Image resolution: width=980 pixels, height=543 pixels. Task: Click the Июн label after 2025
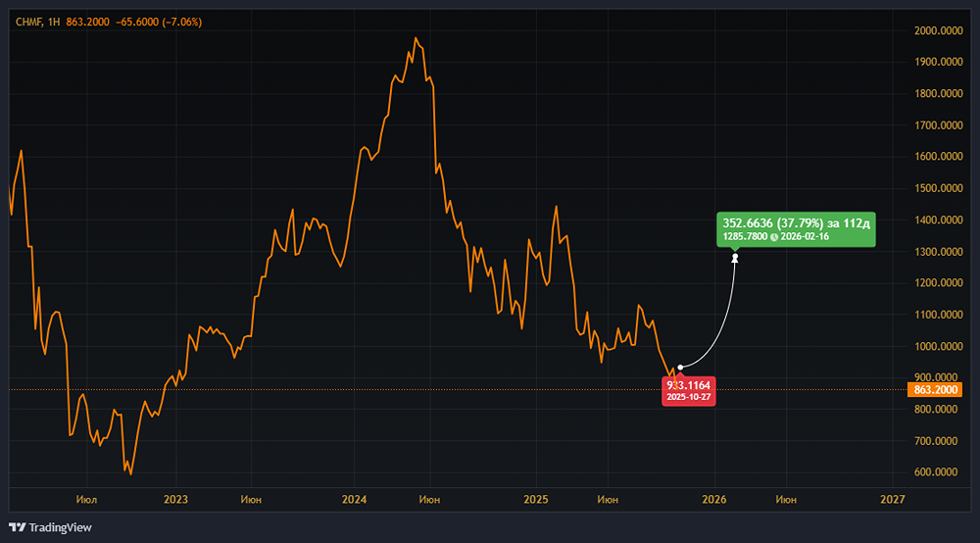click(x=608, y=499)
